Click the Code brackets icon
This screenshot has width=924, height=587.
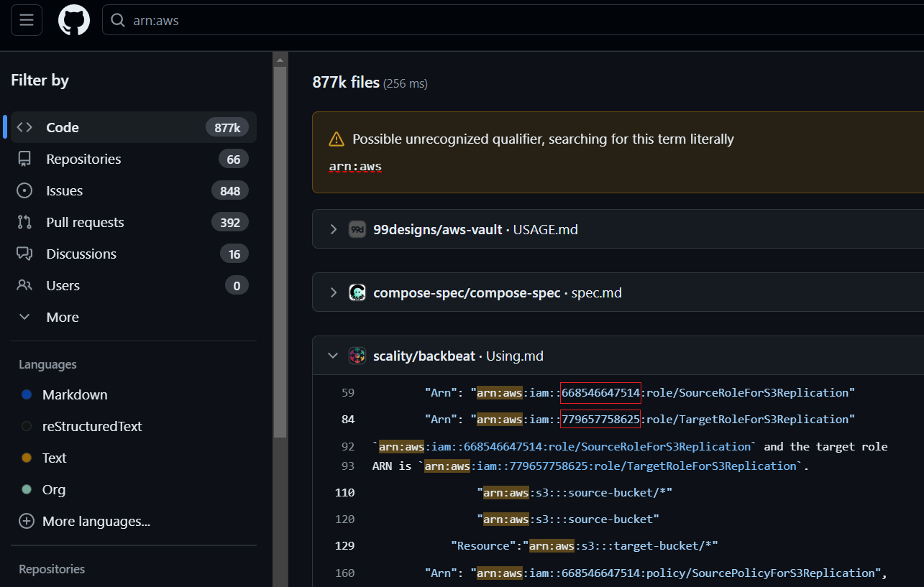click(24, 127)
